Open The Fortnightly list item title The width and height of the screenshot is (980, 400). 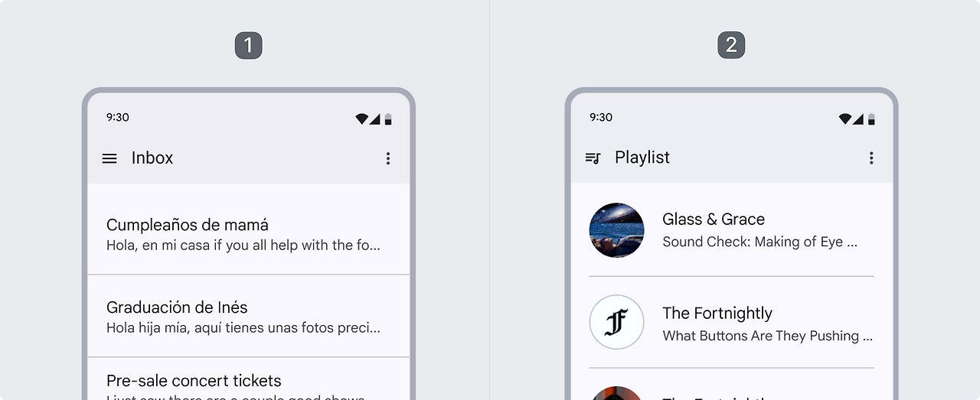(x=717, y=313)
